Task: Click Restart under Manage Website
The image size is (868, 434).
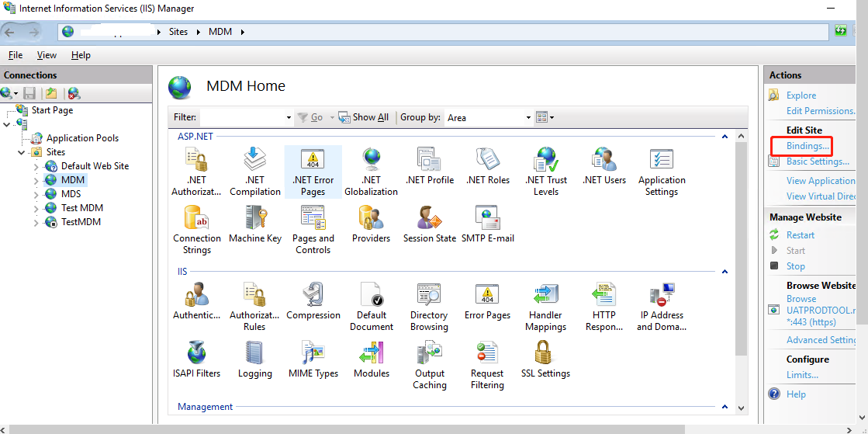Action: click(x=801, y=235)
